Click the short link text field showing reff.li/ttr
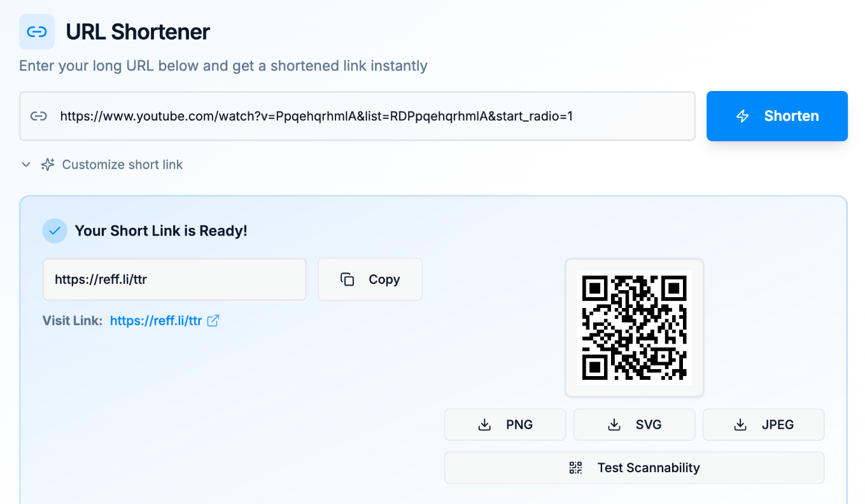 point(174,279)
